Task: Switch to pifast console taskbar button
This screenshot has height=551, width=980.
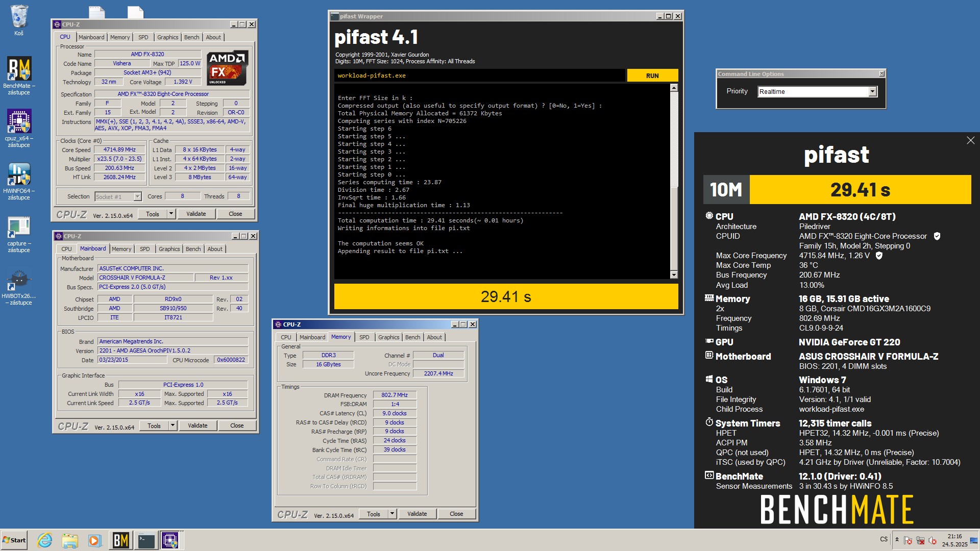Action: click(x=146, y=540)
